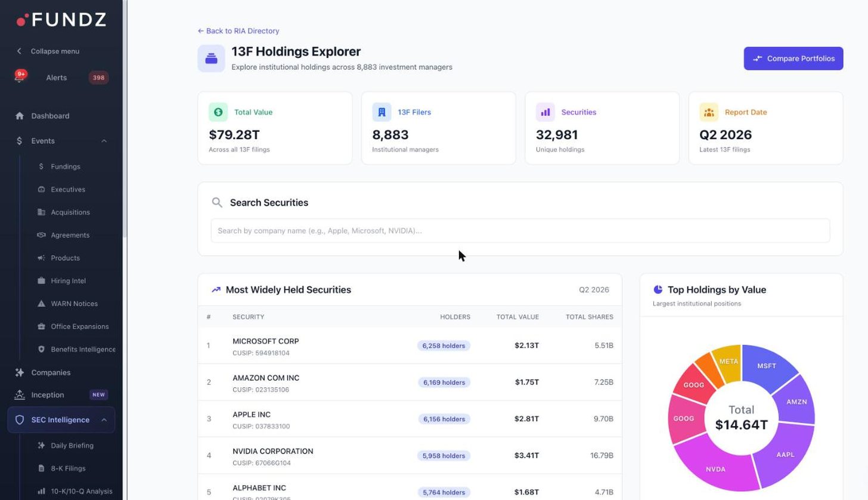Click the 13F Filers building icon

382,112
